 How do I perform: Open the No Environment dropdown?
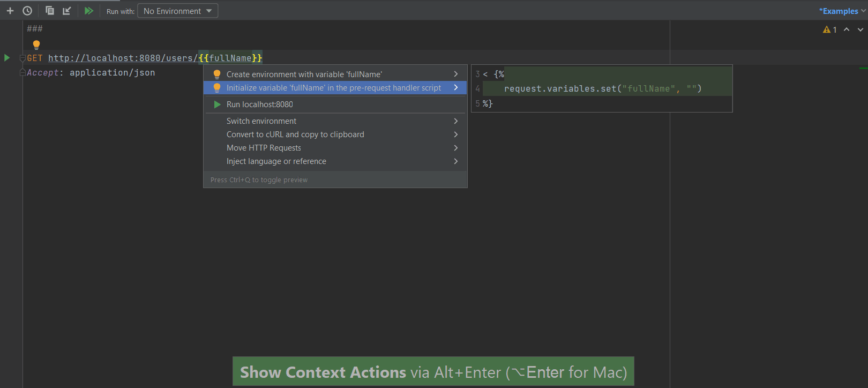[177, 11]
